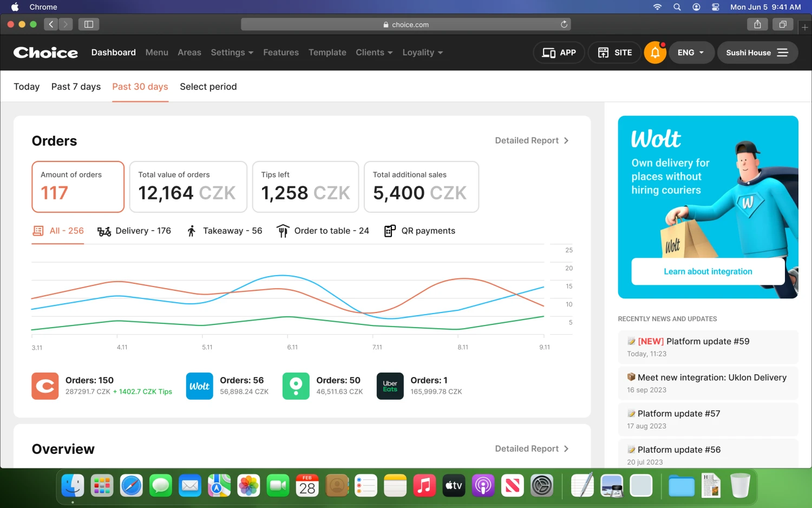This screenshot has width=812, height=508.
Task: Switch to the Past 7 days tab
Action: pos(76,87)
